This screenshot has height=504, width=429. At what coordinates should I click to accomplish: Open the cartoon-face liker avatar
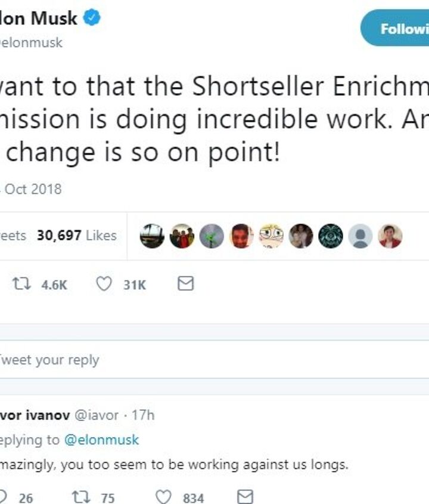point(271,236)
